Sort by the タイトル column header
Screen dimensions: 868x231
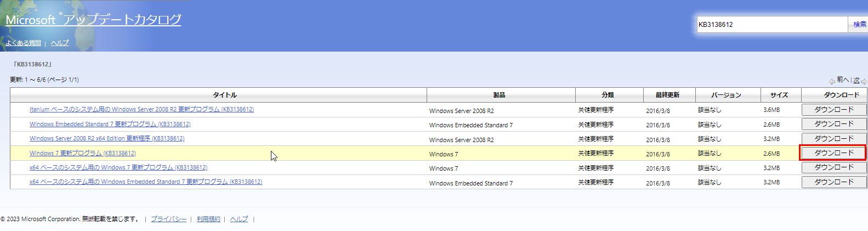pyautogui.click(x=218, y=95)
